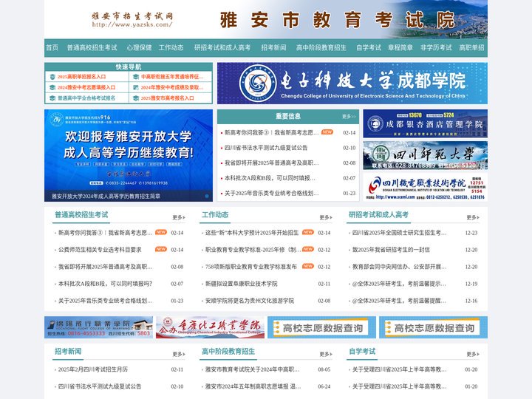Open the first 高校志愿数据查询 banner
The height and width of the screenshot is (399, 532).
pos(321,327)
